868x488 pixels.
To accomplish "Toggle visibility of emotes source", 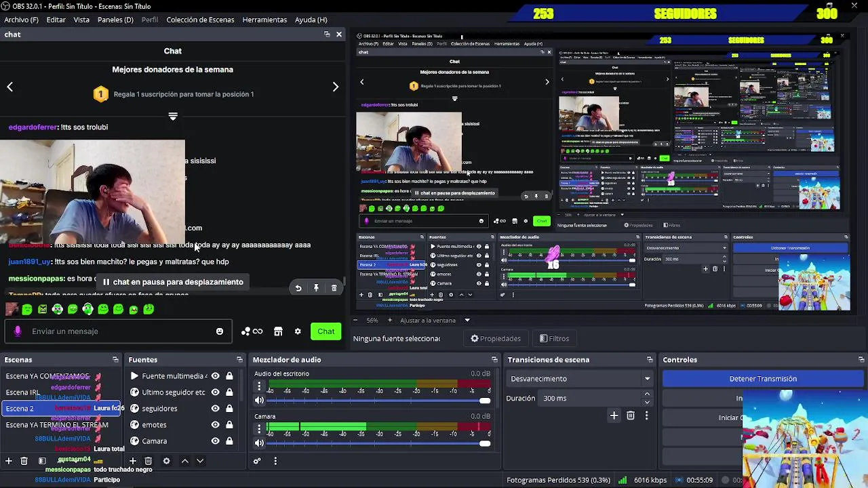I will (216, 425).
